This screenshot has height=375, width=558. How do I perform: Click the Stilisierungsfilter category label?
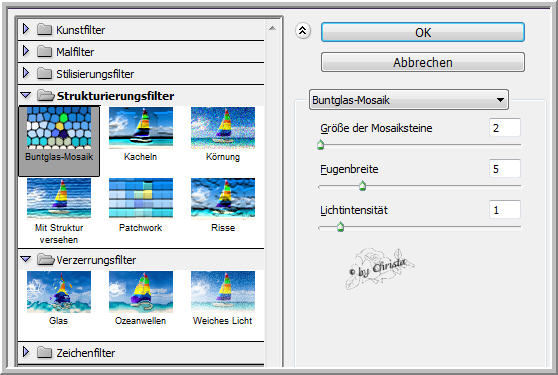(95, 74)
